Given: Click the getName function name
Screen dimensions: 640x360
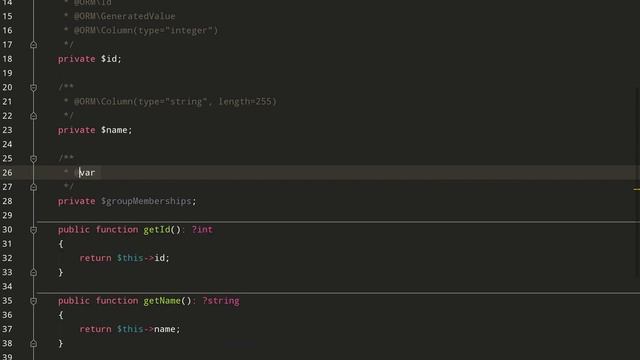Looking at the screenshot, I should coord(162,301).
